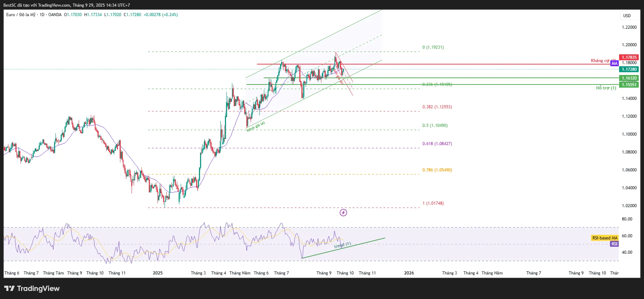
Task: Click the Kháng cự resistance line label
Action: point(601,61)
